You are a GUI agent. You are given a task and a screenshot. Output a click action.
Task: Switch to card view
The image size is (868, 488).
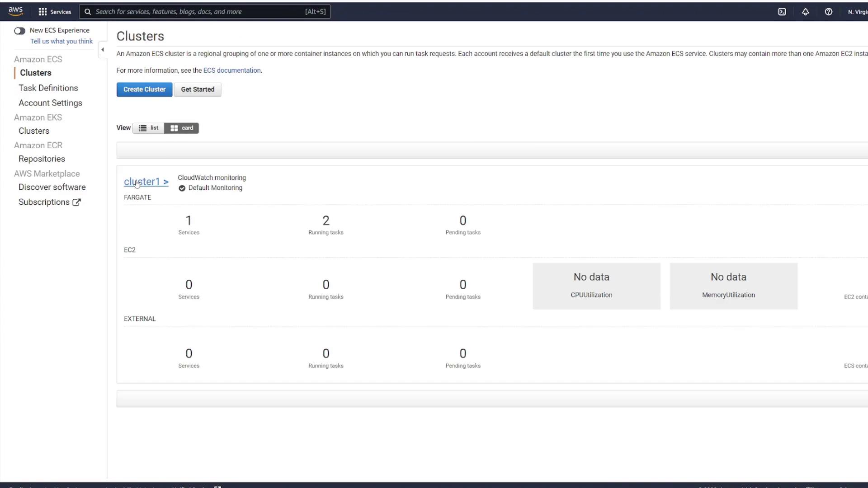coord(182,128)
